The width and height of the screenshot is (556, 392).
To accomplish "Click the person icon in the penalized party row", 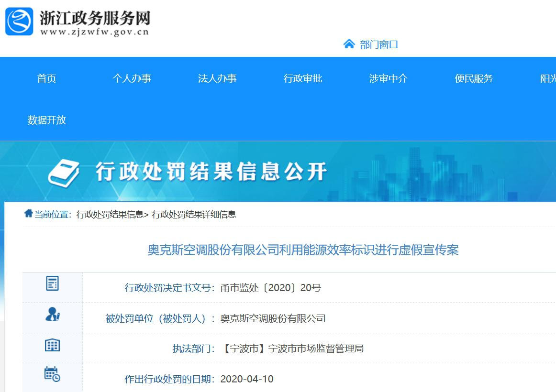I will point(53,314).
